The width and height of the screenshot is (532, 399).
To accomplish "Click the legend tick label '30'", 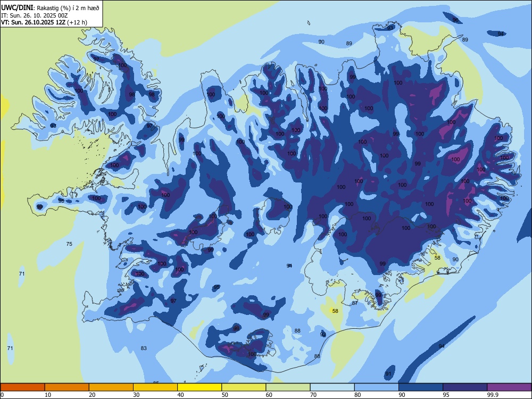I will (x=136, y=395).
